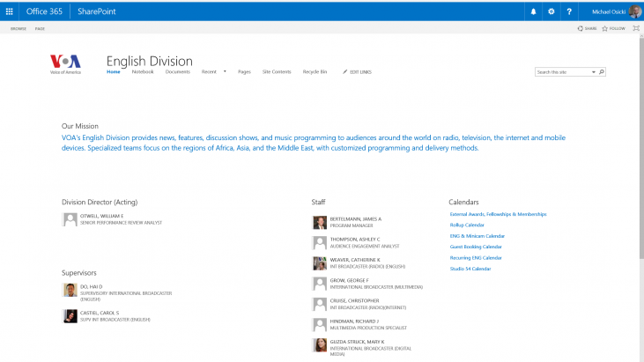644x362 pixels.
Task: Click the VOA Voice of America logo
Action: coord(65,64)
